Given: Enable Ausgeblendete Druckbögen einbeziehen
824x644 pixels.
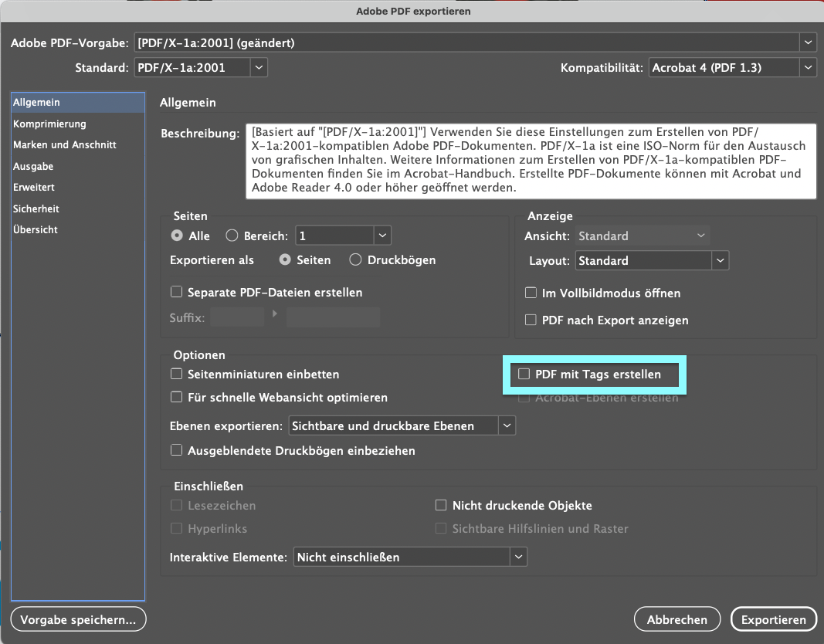Looking at the screenshot, I should point(177,450).
